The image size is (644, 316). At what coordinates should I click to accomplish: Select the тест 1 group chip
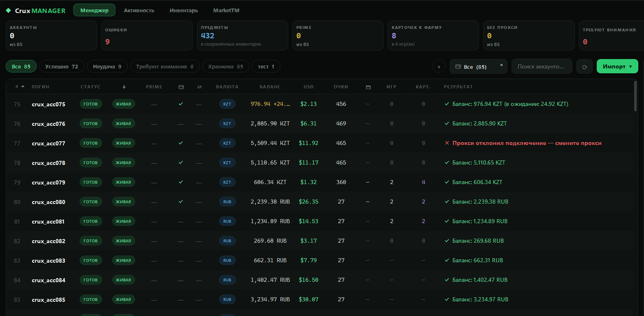click(266, 66)
